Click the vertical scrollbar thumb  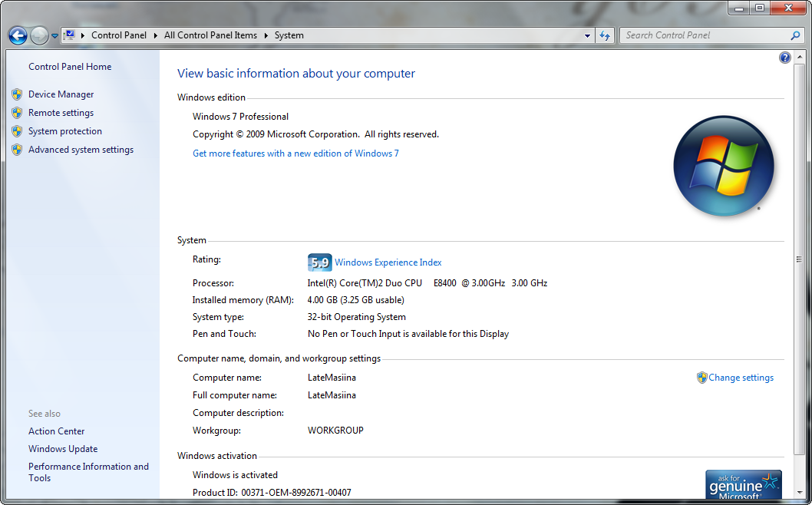800,259
